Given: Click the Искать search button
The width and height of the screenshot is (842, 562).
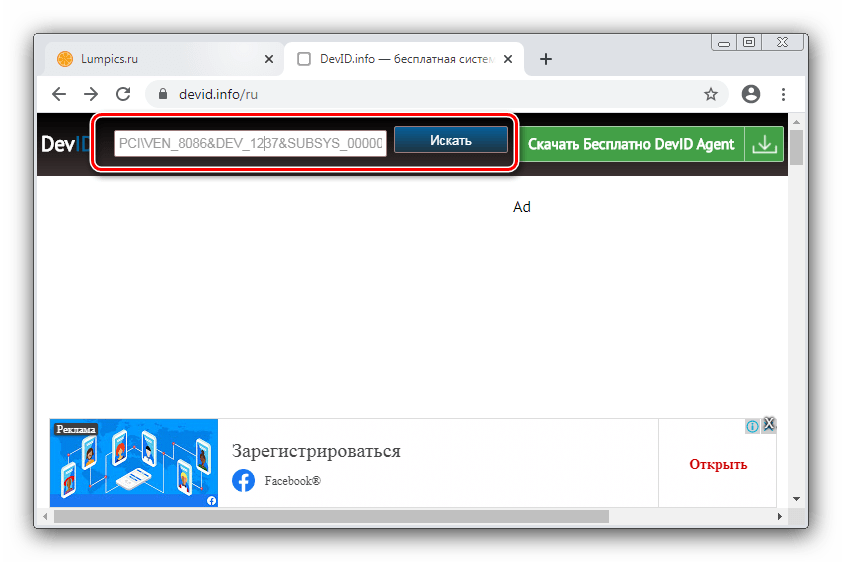Looking at the screenshot, I should (x=451, y=140).
